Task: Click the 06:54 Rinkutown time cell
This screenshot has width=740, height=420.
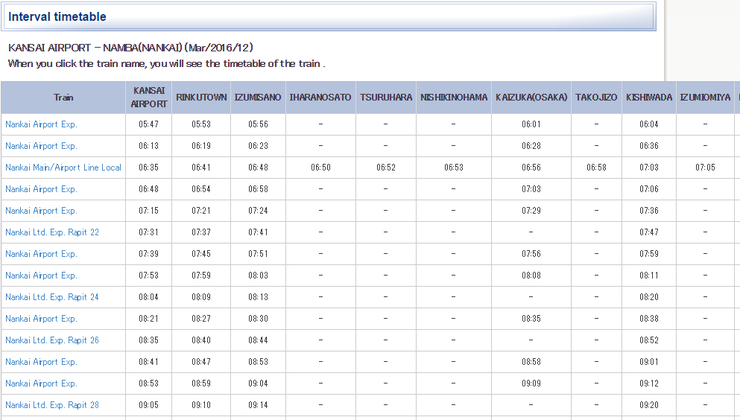Action: [x=202, y=189]
